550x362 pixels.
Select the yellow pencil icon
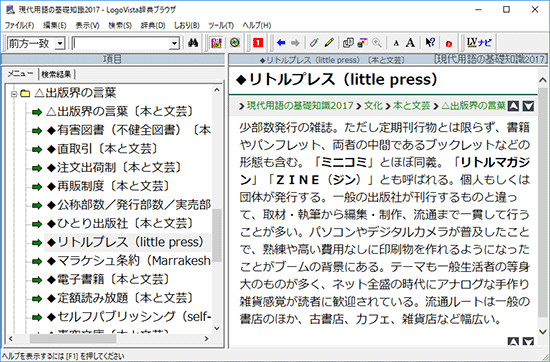[x=329, y=43]
